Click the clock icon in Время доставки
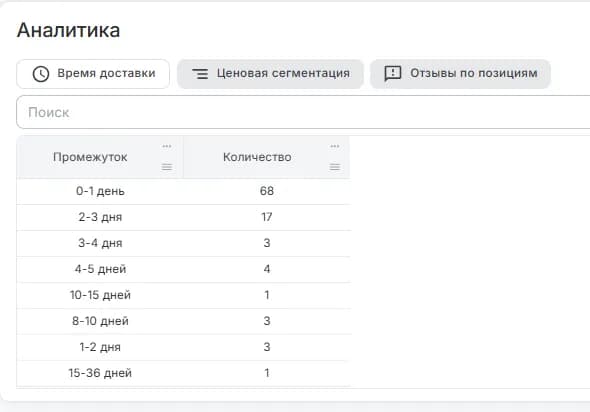This screenshot has height=412, width=590. 41,74
